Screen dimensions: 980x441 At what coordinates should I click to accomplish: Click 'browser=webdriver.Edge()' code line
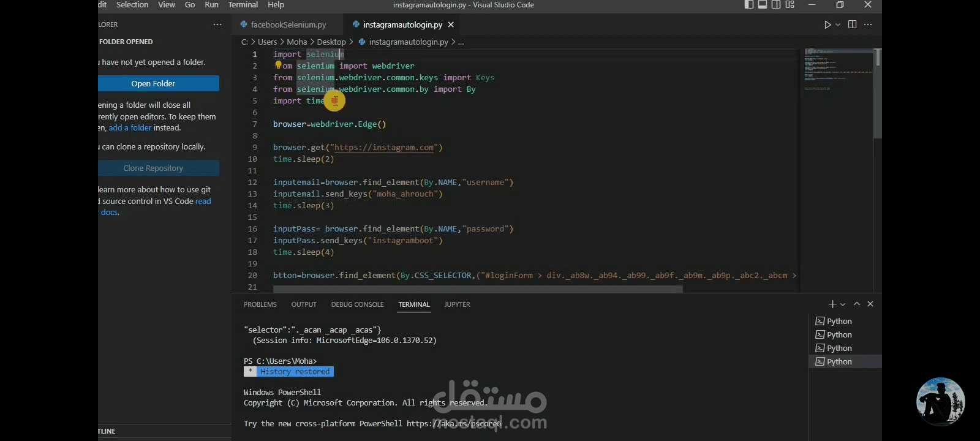[330, 124]
